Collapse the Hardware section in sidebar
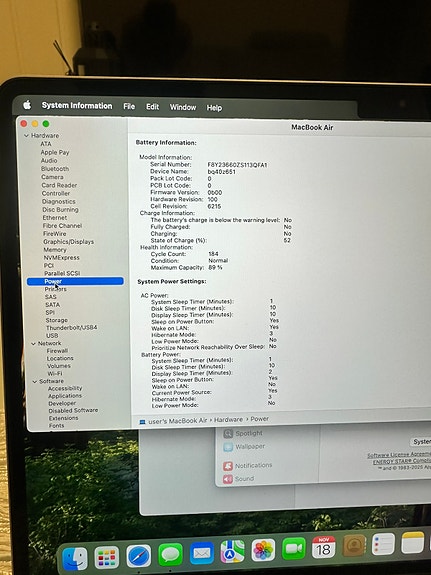 click(26, 136)
